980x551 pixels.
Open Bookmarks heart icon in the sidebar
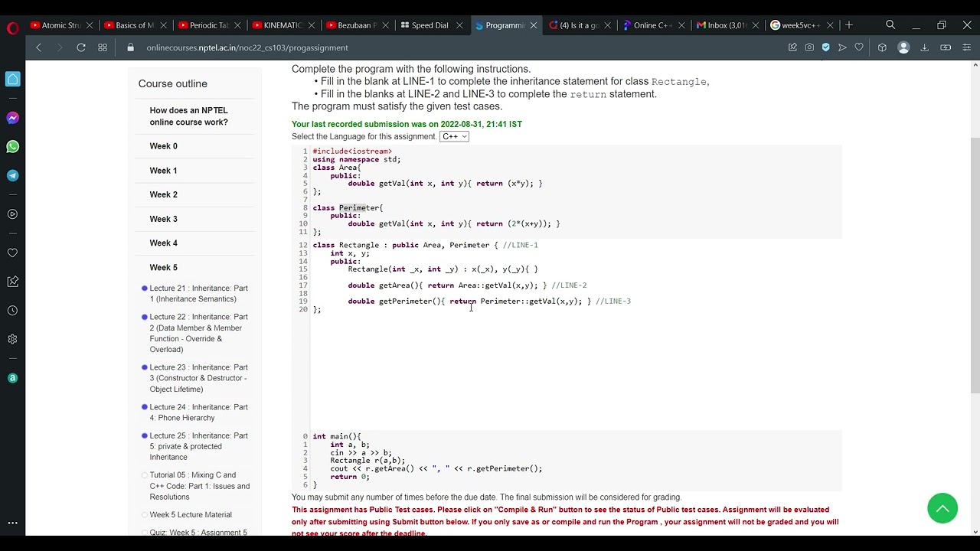tap(13, 253)
